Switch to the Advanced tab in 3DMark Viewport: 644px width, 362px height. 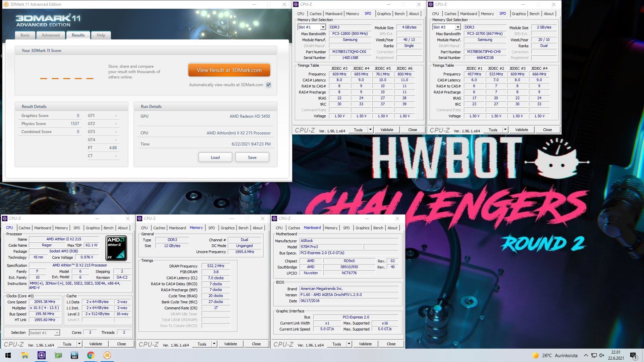[x=51, y=35]
